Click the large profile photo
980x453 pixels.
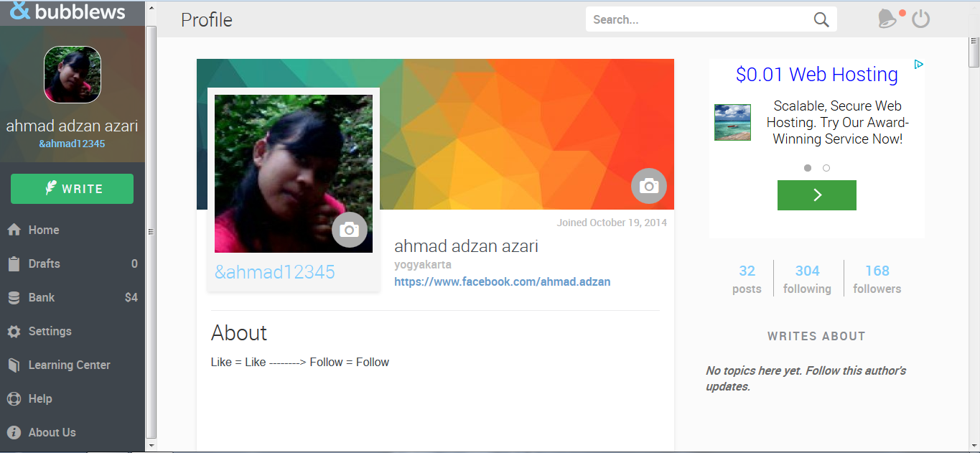(x=294, y=174)
